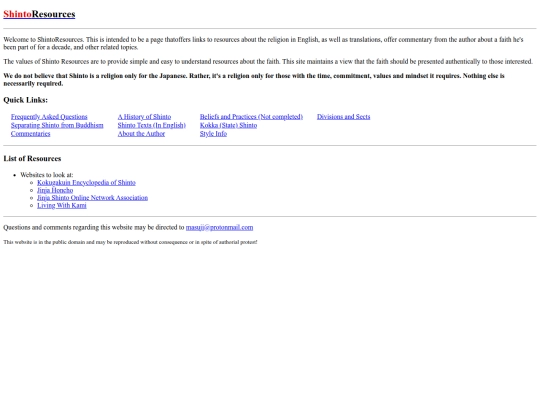Open Shinto Texts (In English) link
The width and height of the screenshot is (540, 405).
pyautogui.click(x=152, y=125)
